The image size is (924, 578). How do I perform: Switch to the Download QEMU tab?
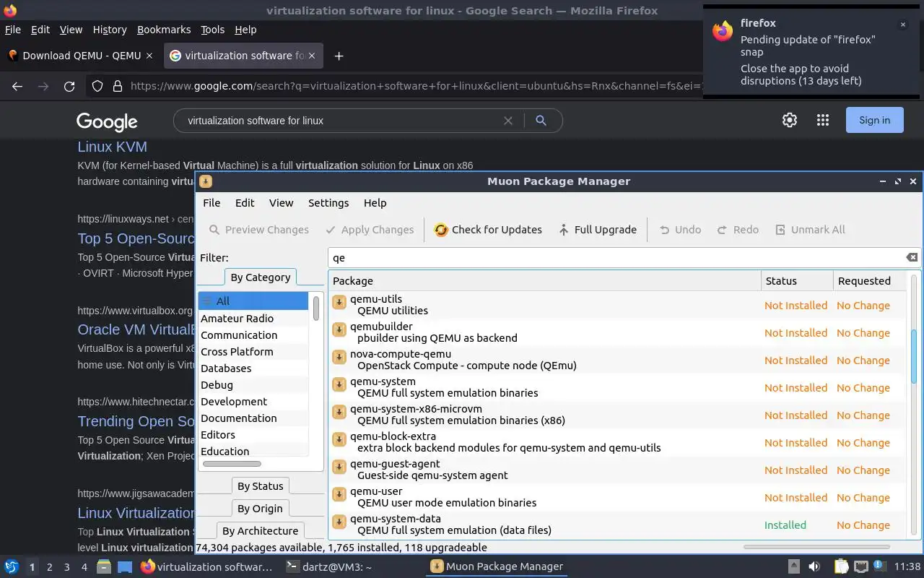point(82,56)
